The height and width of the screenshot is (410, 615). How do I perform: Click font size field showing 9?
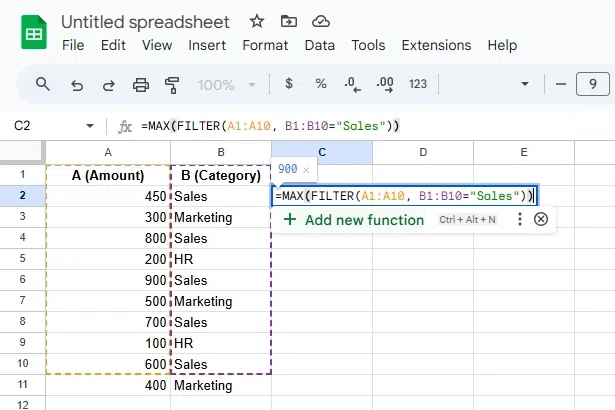593,84
